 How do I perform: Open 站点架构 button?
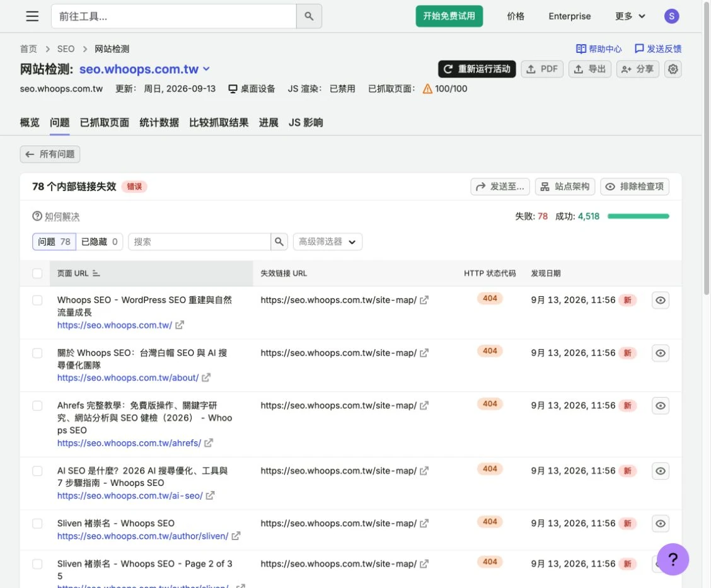[565, 187]
